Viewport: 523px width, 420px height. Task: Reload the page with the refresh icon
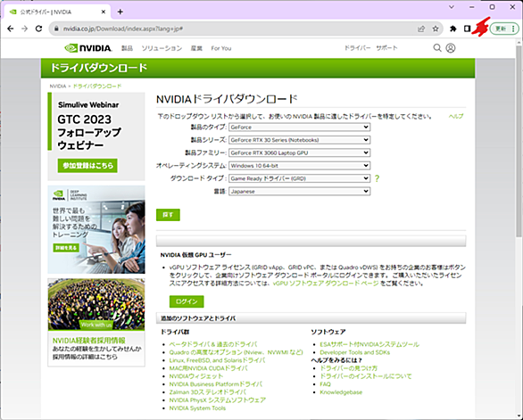pos(38,29)
